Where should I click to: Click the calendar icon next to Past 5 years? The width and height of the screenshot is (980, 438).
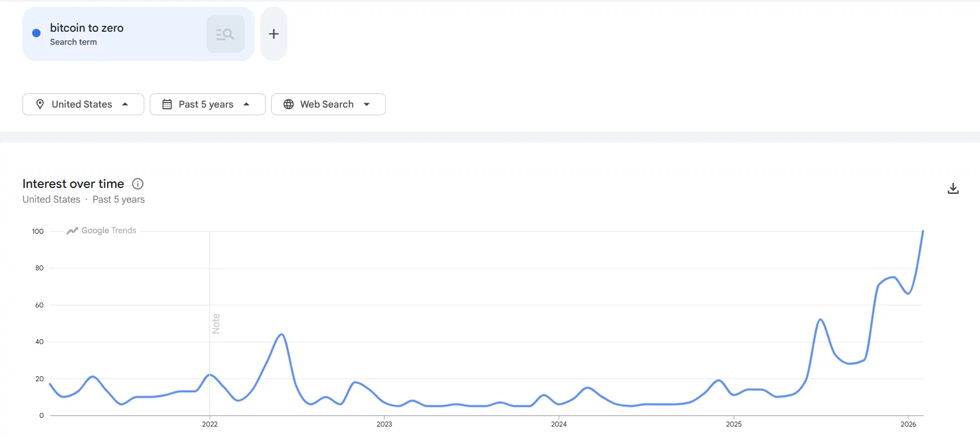(167, 104)
